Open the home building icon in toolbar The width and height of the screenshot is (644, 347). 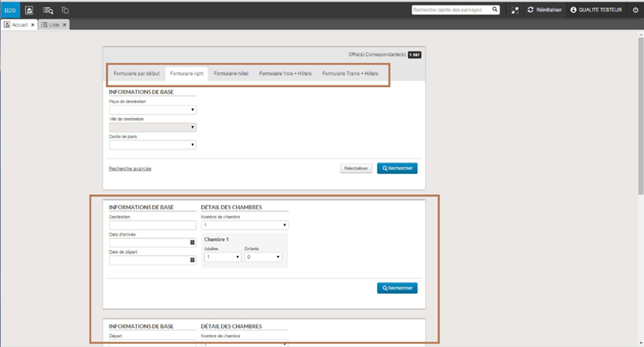pyautogui.click(x=29, y=10)
